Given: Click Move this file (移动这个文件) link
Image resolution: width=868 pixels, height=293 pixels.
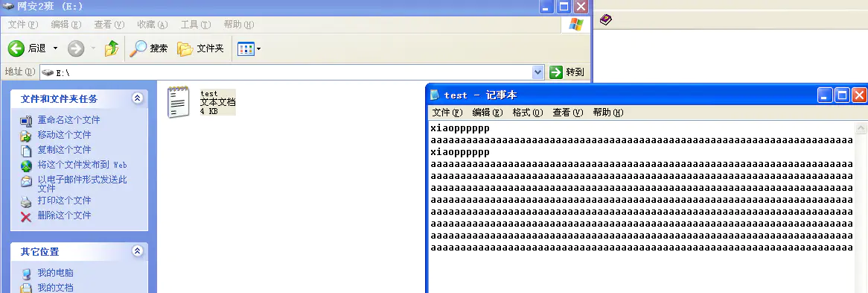Looking at the screenshot, I should click(x=64, y=135).
